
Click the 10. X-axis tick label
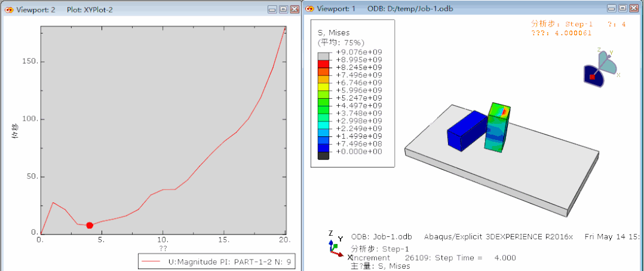click(164, 239)
